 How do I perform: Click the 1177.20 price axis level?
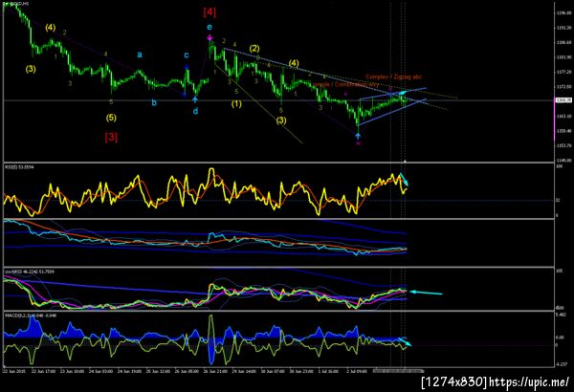[563, 72]
